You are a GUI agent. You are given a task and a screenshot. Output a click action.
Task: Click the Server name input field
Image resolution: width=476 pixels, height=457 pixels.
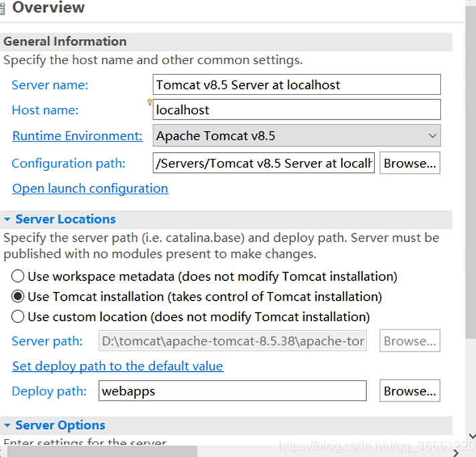click(x=297, y=84)
